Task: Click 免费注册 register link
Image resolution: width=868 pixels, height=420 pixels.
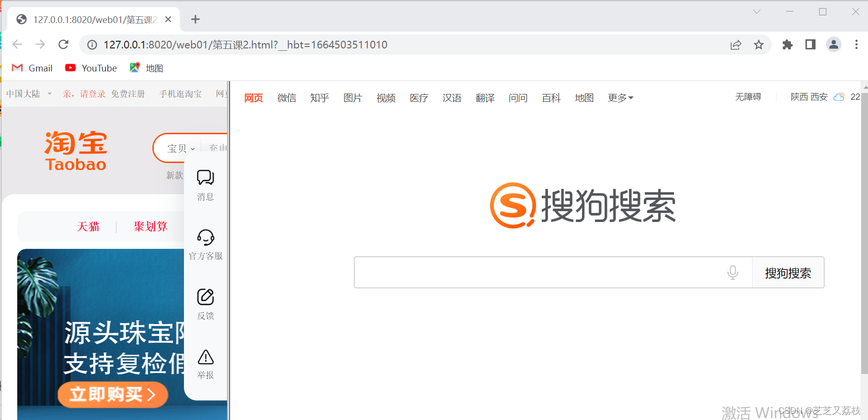Action: (128, 94)
